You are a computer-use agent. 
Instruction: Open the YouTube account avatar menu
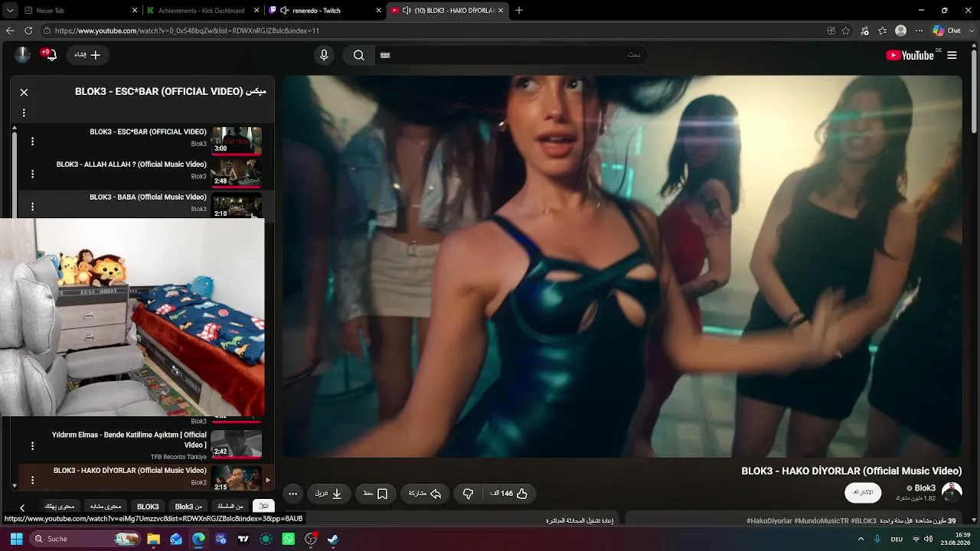tap(22, 54)
